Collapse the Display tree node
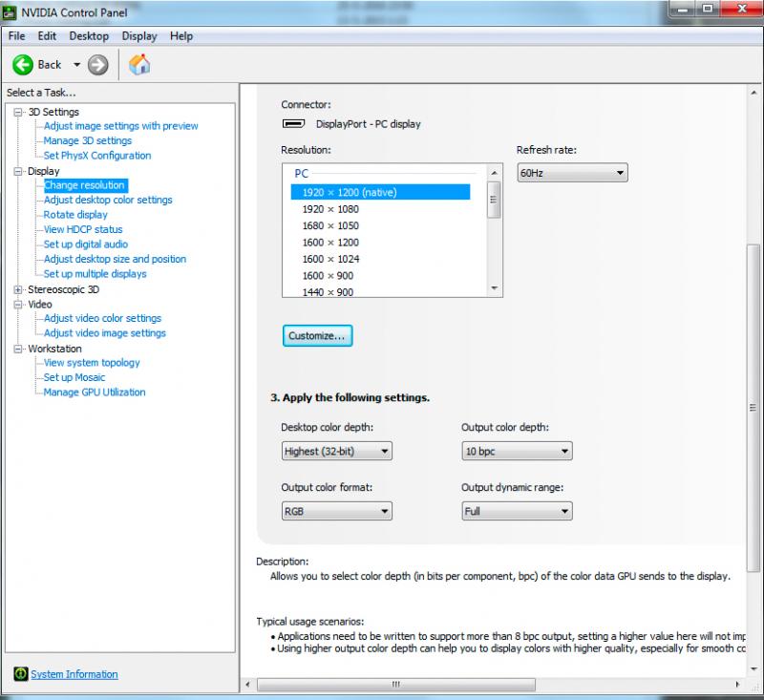The image size is (764, 700). click(18, 171)
